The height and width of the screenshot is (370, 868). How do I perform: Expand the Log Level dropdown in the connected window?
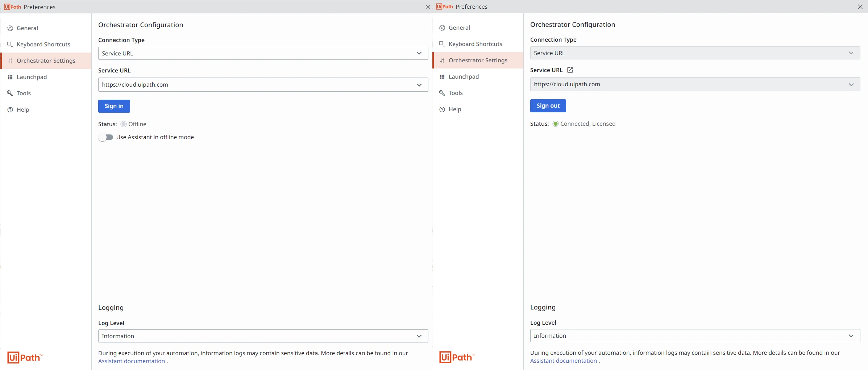click(x=695, y=336)
